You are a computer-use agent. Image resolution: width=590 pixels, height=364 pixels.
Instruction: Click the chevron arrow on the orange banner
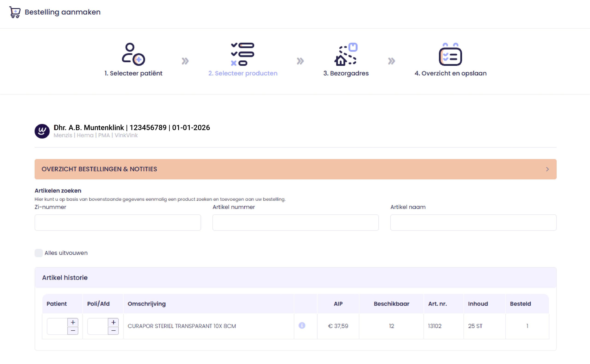tap(547, 169)
